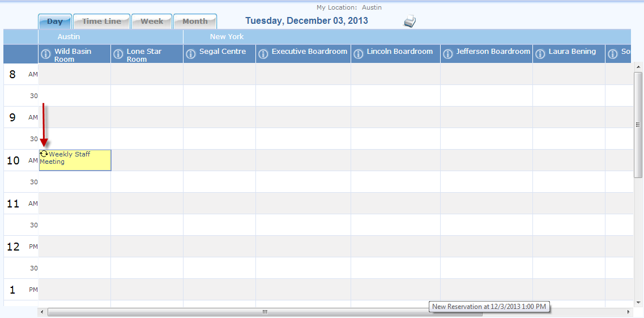
Task: Open info icon for Lone Star Room
Action: 118,54
